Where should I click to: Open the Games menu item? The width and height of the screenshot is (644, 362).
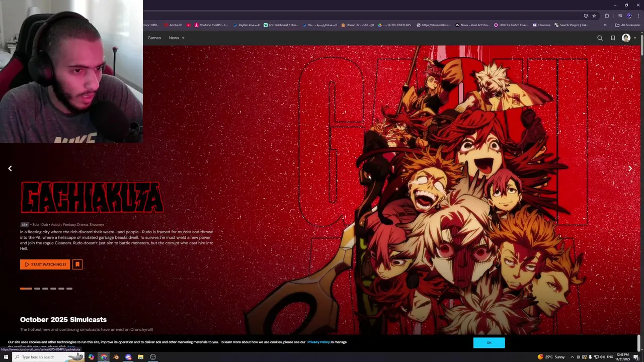154,38
